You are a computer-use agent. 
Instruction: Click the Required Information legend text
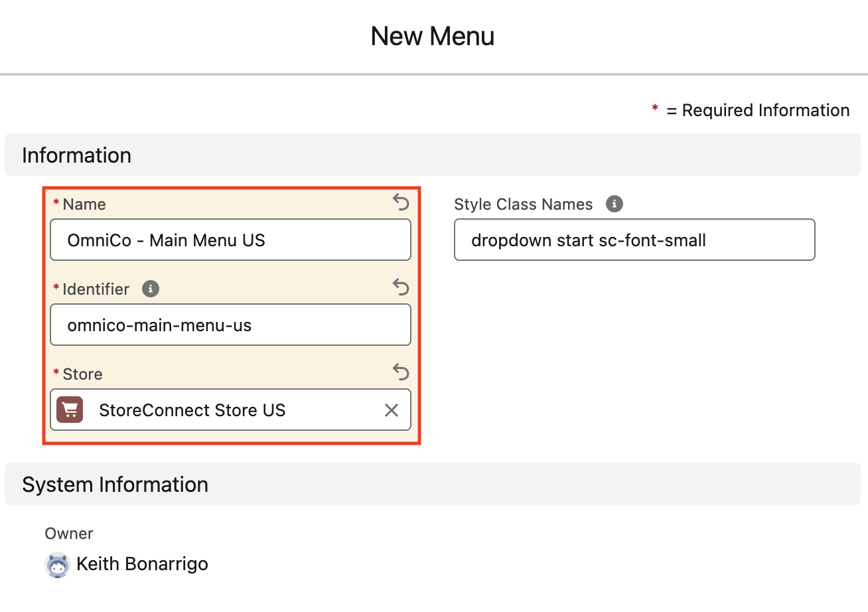[751, 110]
